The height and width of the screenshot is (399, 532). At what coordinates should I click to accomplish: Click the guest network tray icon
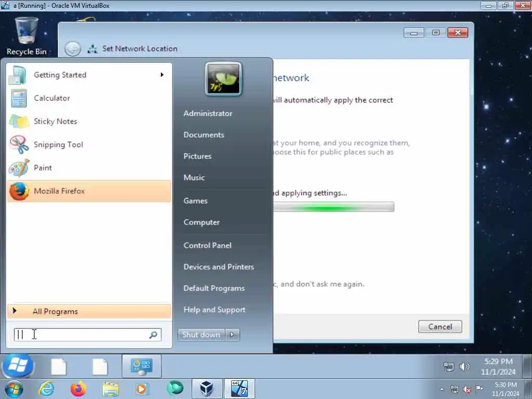coord(448,367)
